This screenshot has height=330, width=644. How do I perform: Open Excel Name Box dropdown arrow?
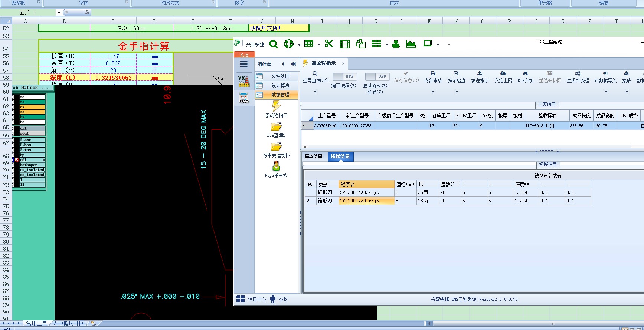pyautogui.click(x=59, y=13)
